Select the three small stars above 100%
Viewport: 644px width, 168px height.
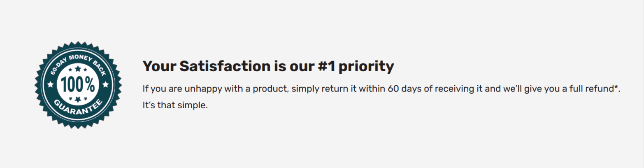[78, 69]
